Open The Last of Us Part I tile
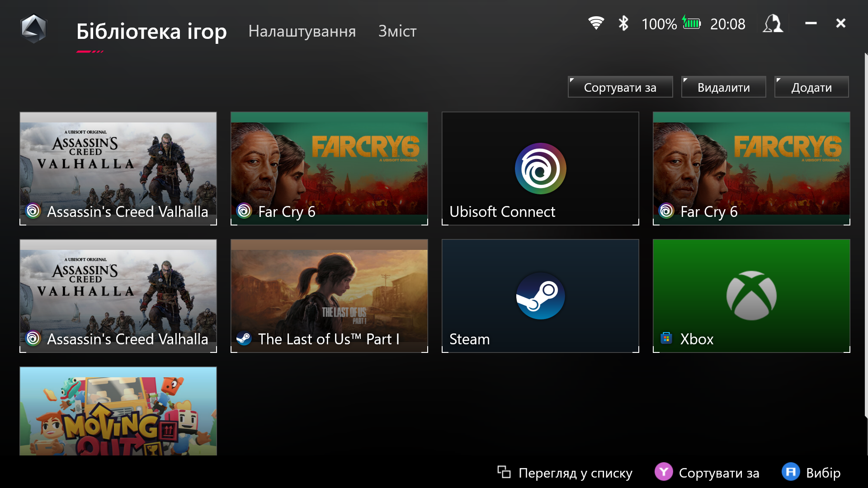The image size is (868, 488). point(329,296)
